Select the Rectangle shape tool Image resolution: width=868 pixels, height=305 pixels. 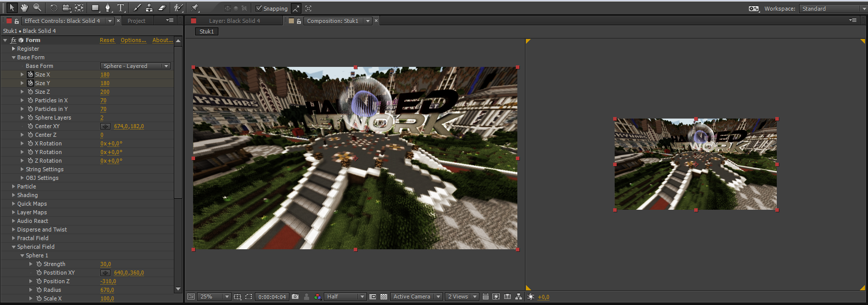pyautogui.click(x=95, y=8)
